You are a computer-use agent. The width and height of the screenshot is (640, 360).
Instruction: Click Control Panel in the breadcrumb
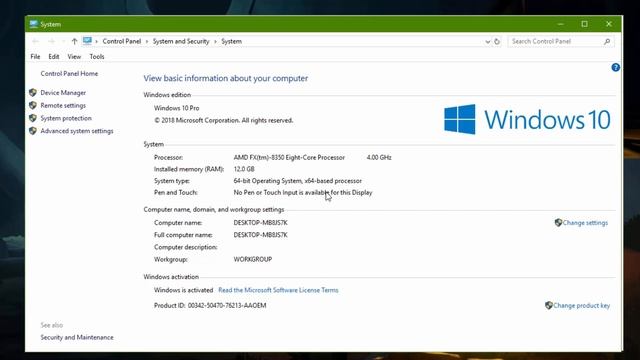point(122,41)
